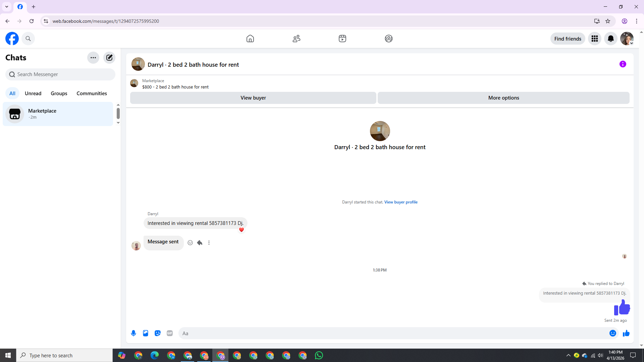Click Darryl's rental listing avatar in header
The image size is (644, 362).
138,64
